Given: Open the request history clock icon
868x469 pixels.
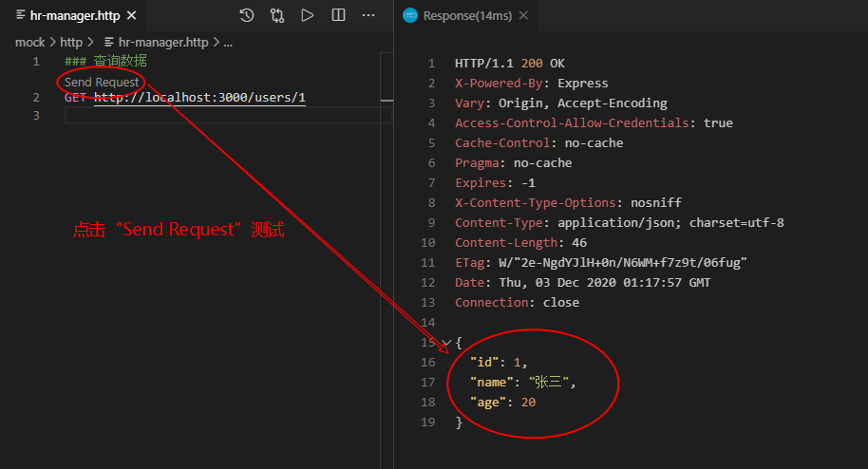Looking at the screenshot, I should tap(247, 15).
